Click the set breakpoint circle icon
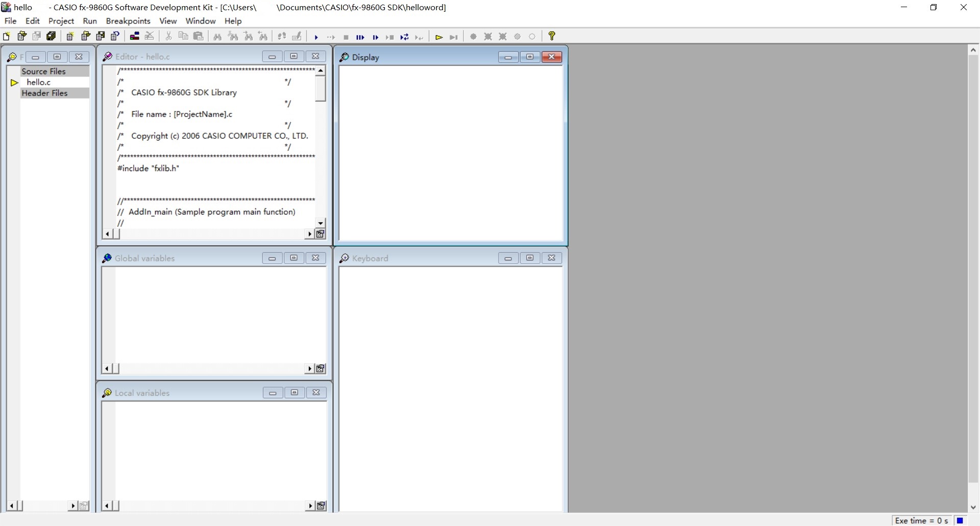Screen dimensions: 980x526 click(x=473, y=37)
